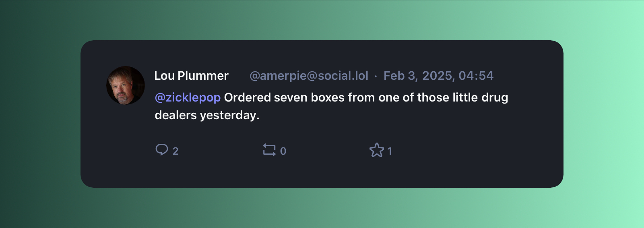Screen dimensions: 644x228
Task: Click the boost count number 0
Action: click(283, 151)
